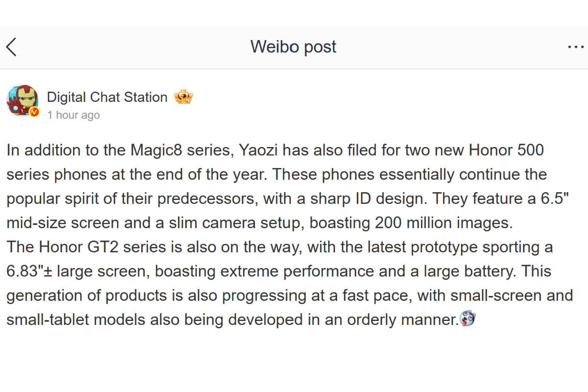Open Digital Chat Station's profile name
588x392 pixels.
[x=107, y=97]
